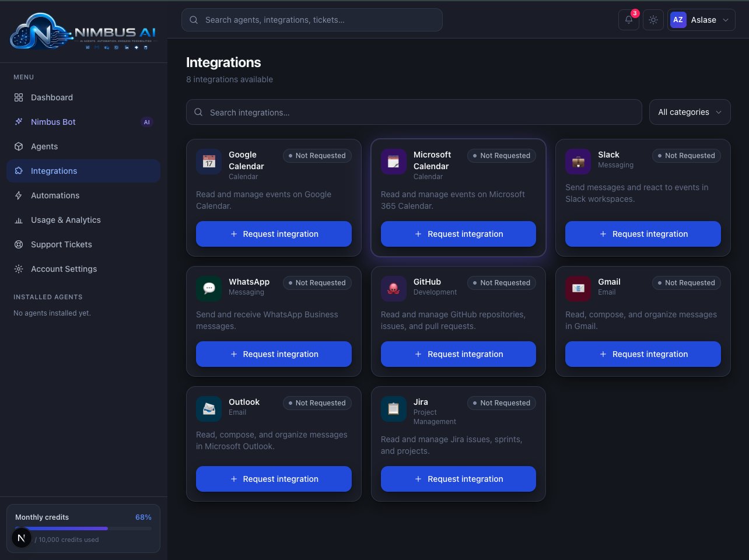This screenshot has width=749, height=560.
Task: Click the round N button at bottom left
Action: point(21,538)
